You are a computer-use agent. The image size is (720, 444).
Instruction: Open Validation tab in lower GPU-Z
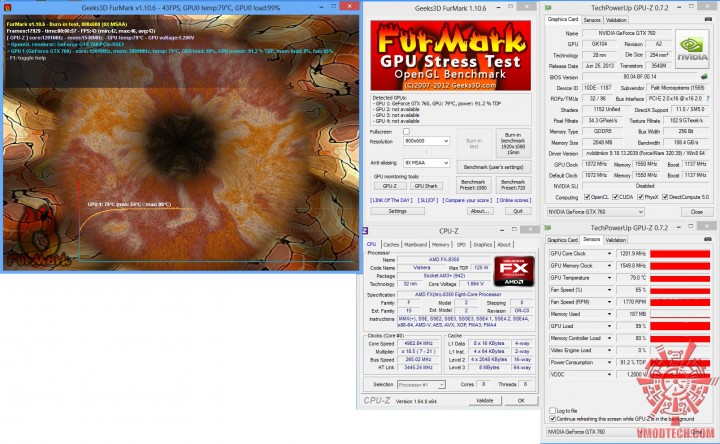click(615, 240)
